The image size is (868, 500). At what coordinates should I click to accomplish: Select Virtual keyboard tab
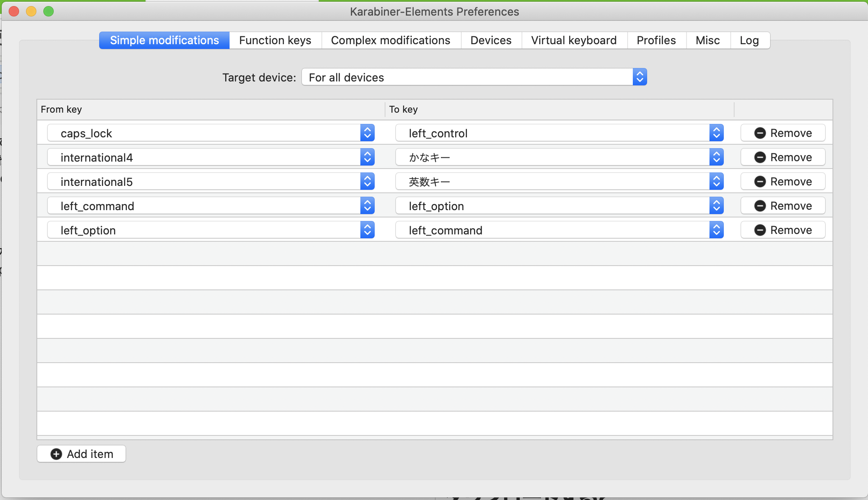click(x=574, y=40)
